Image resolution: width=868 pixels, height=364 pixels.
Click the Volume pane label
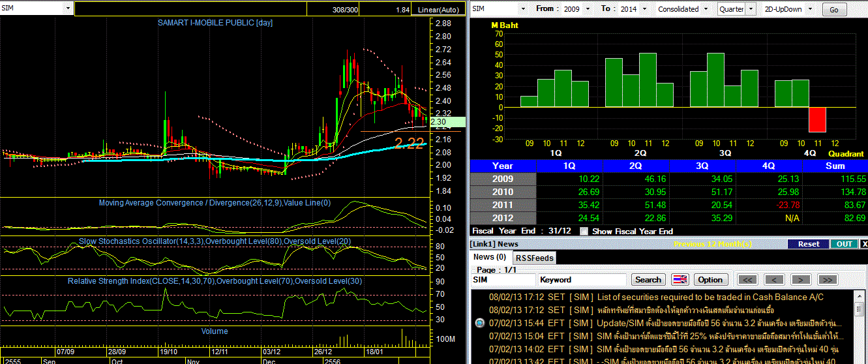(x=215, y=331)
